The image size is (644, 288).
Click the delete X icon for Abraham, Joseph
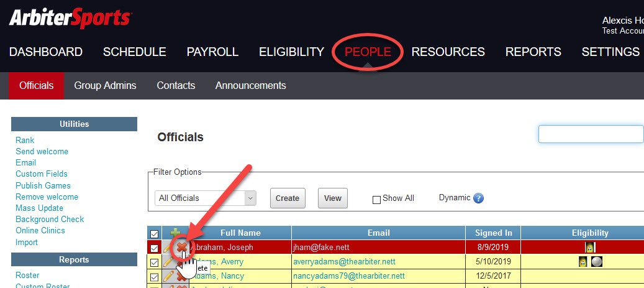182,248
